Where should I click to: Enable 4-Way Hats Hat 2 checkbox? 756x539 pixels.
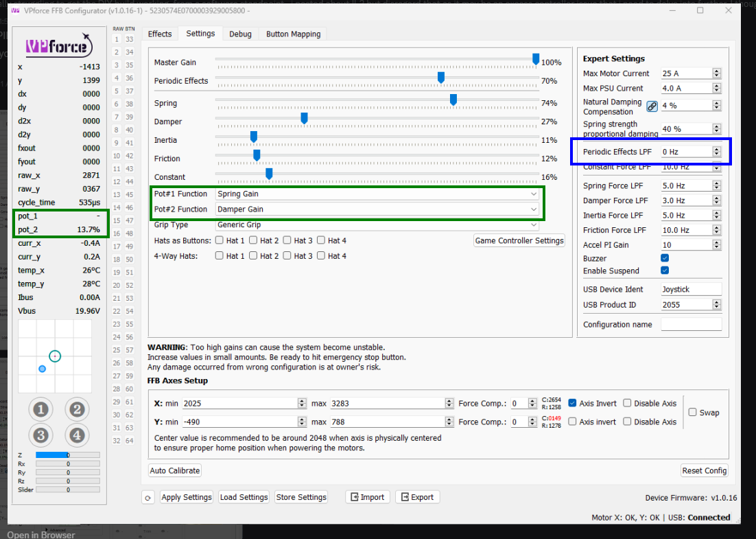(x=253, y=255)
